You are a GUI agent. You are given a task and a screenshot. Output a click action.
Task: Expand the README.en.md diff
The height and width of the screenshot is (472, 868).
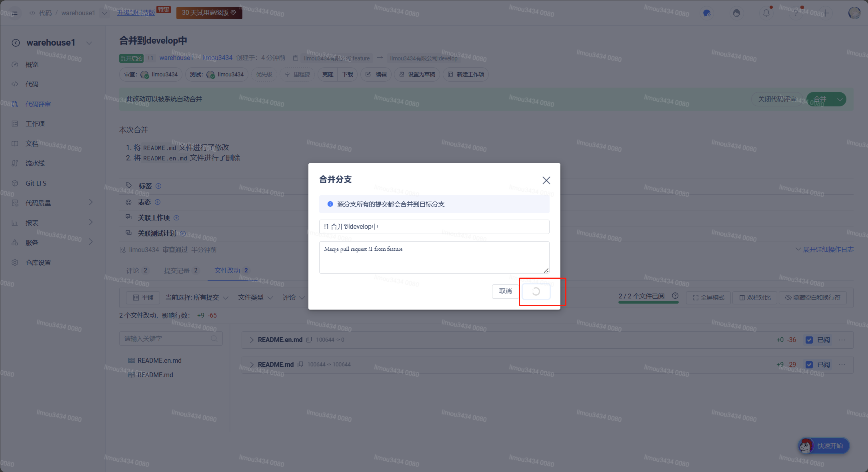(252, 340)
